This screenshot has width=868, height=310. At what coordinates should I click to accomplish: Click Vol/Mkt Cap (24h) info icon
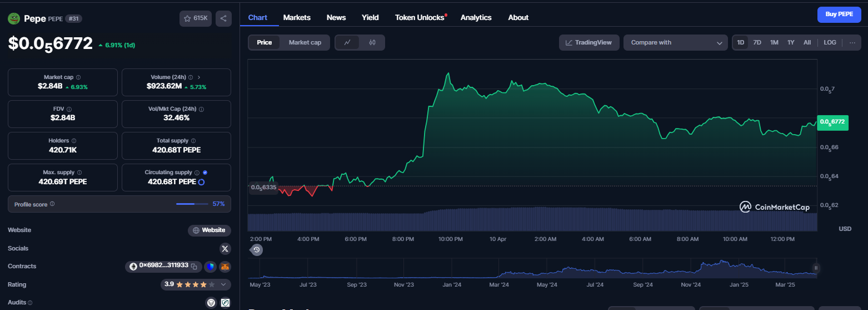pyautogui.click(x=202, y=109)
